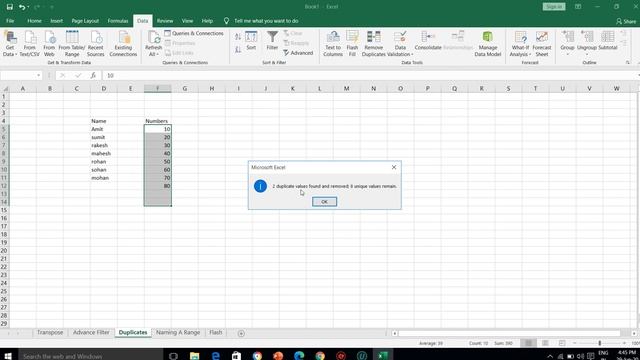Image resolution: width=640 pixels, height=360 pixels.
Task: Sort descending Z to A
Action: pos(238,49)
